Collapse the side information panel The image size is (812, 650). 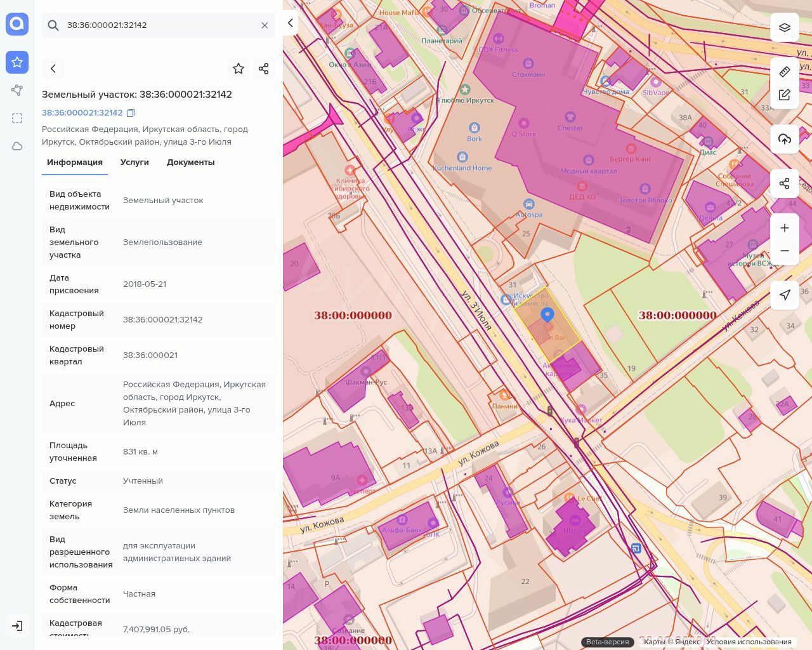pos(290,23)
